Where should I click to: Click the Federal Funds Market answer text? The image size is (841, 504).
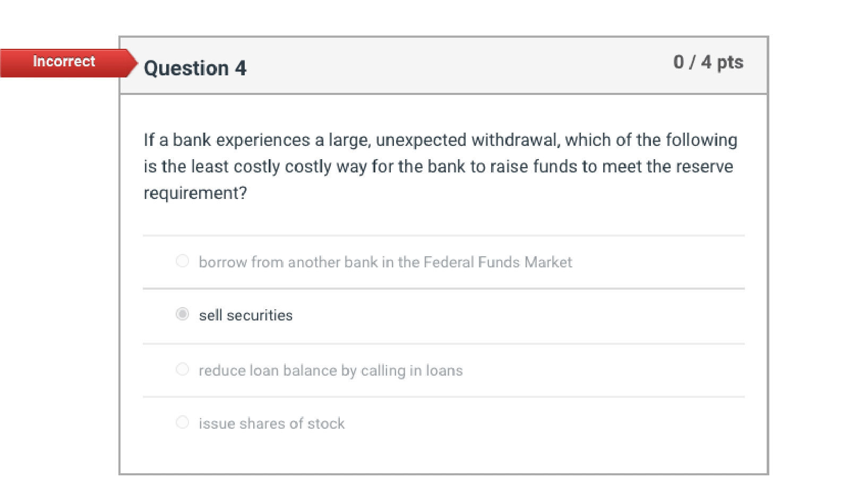click(x=385, y=262)
